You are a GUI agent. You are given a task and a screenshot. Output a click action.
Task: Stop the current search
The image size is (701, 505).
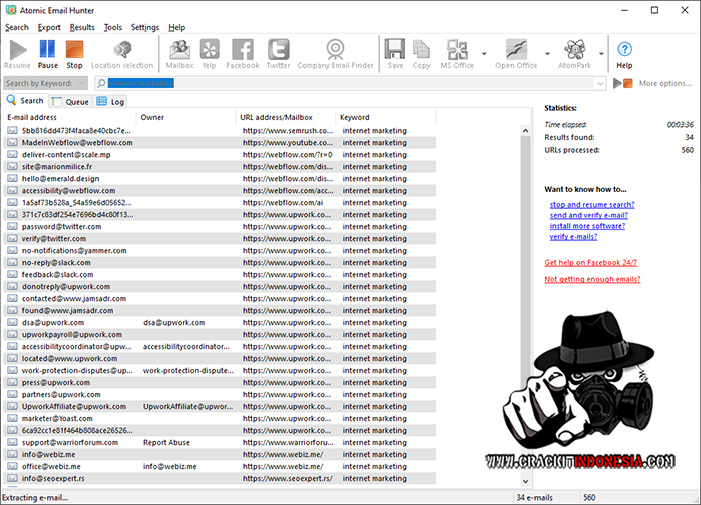point(74,53)
